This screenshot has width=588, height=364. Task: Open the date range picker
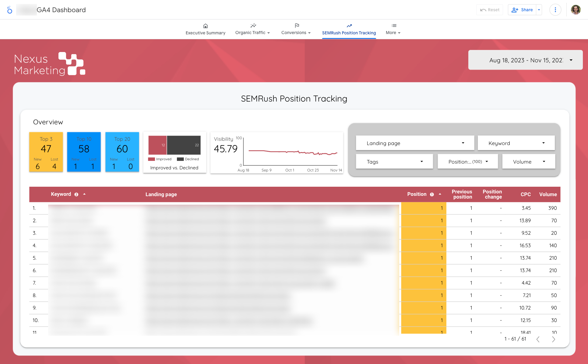[x=525, y=60]
